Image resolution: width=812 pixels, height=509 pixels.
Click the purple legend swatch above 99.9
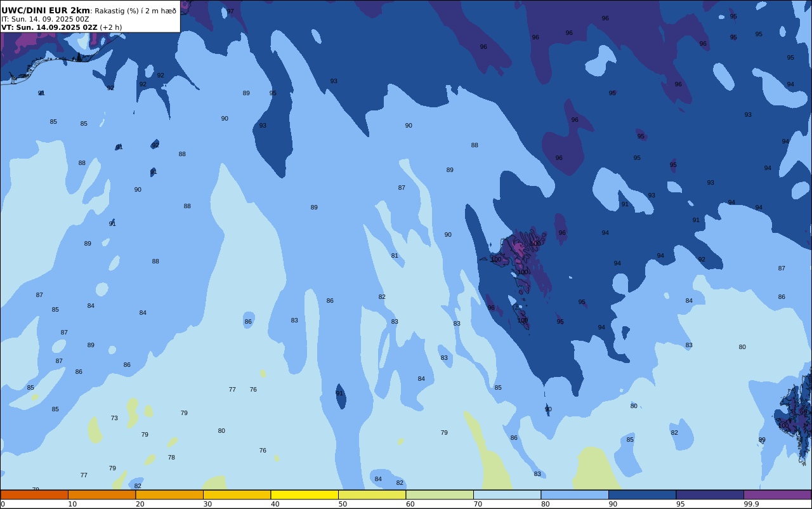[777, 494]
